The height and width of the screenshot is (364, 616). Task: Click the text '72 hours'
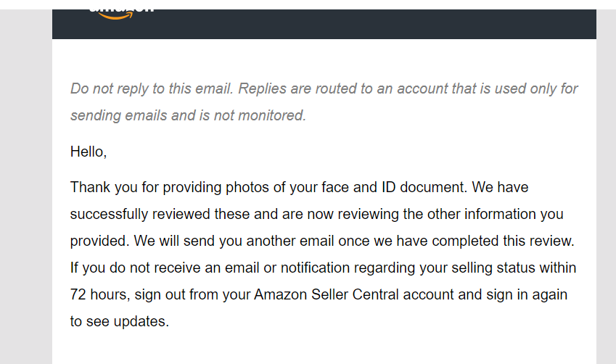[98, 294]
